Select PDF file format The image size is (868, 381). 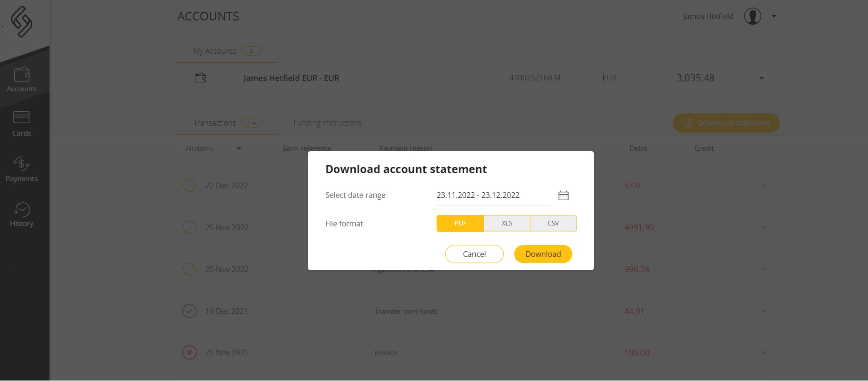[x=460, y=224]
